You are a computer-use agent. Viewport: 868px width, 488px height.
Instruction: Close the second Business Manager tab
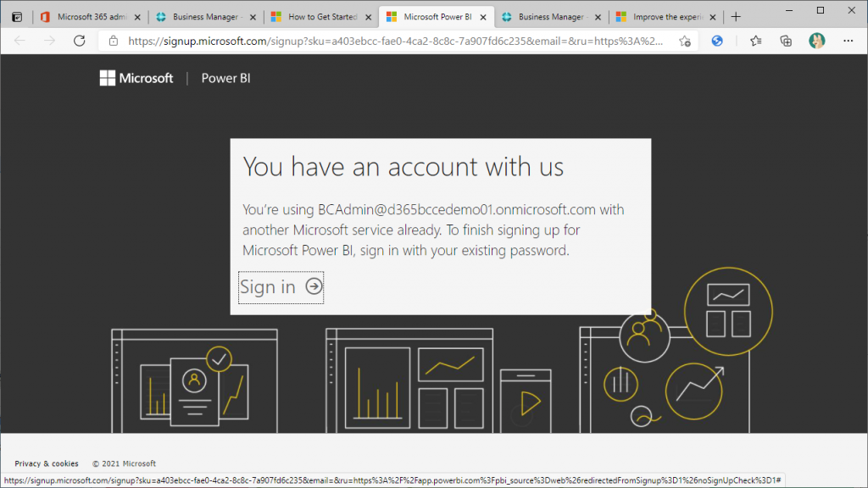click(x=598, y=17)
